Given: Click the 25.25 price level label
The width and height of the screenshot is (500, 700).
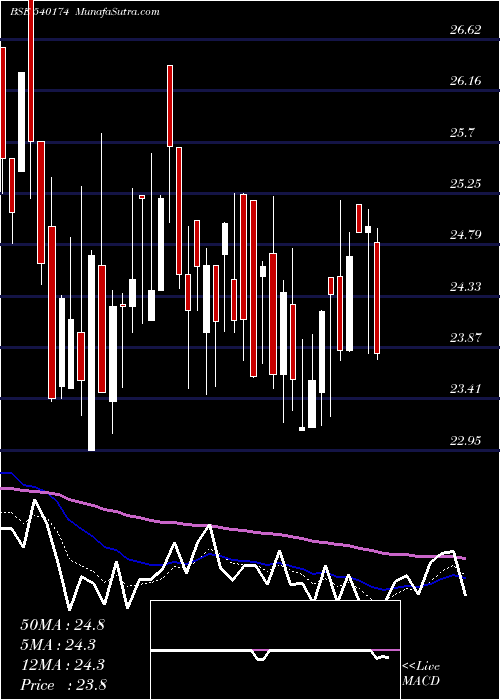Looking at the screenshot, I should pos(466,184).
